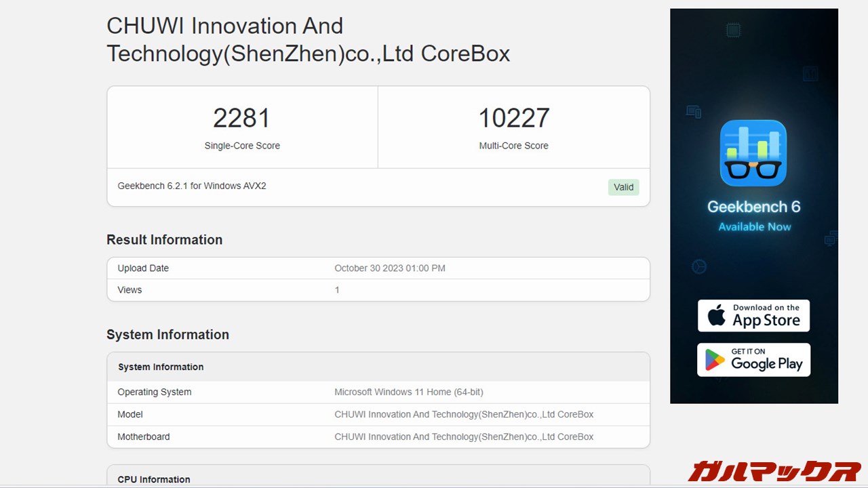868x488 pixels.
Task: Click the System Information section header
Action: point(167,334)
